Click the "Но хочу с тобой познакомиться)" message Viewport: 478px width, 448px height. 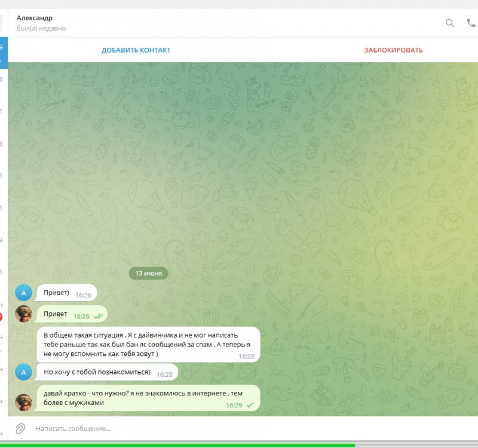pyautogui.click(x=97, y=373)
